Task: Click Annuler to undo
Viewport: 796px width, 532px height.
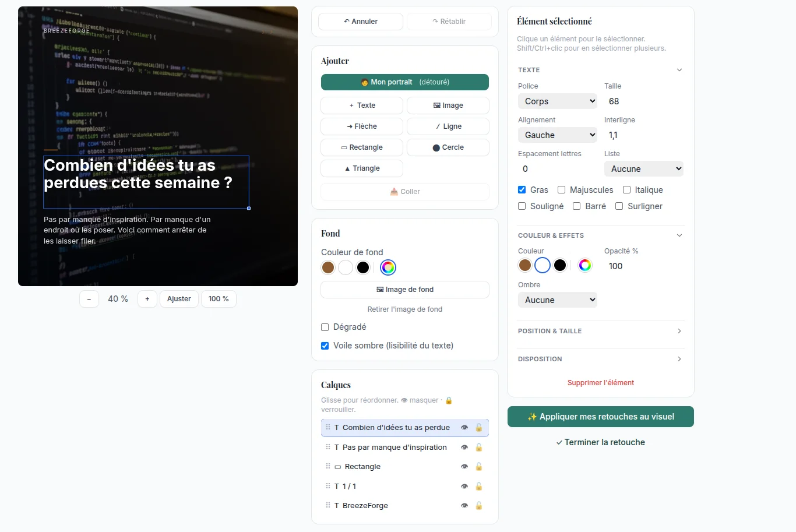Action: pyautogui.click(x=361, y=22)
